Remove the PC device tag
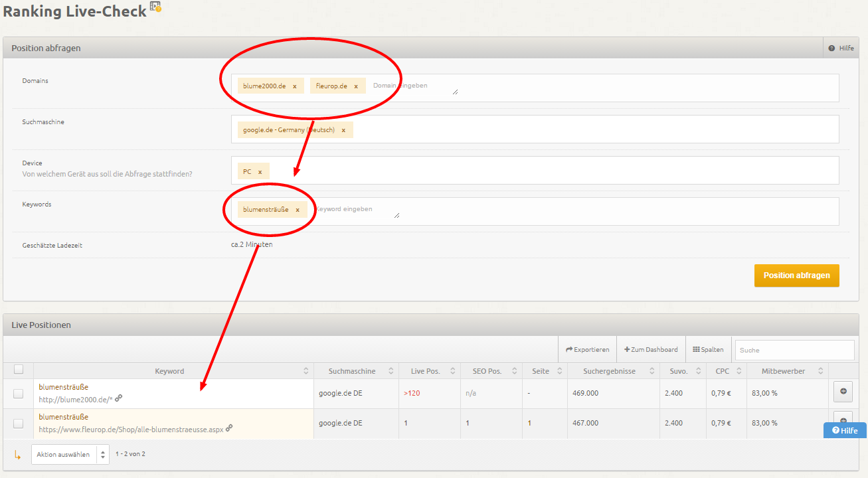This screenshot has width=868, height=478. pos(260,172)
